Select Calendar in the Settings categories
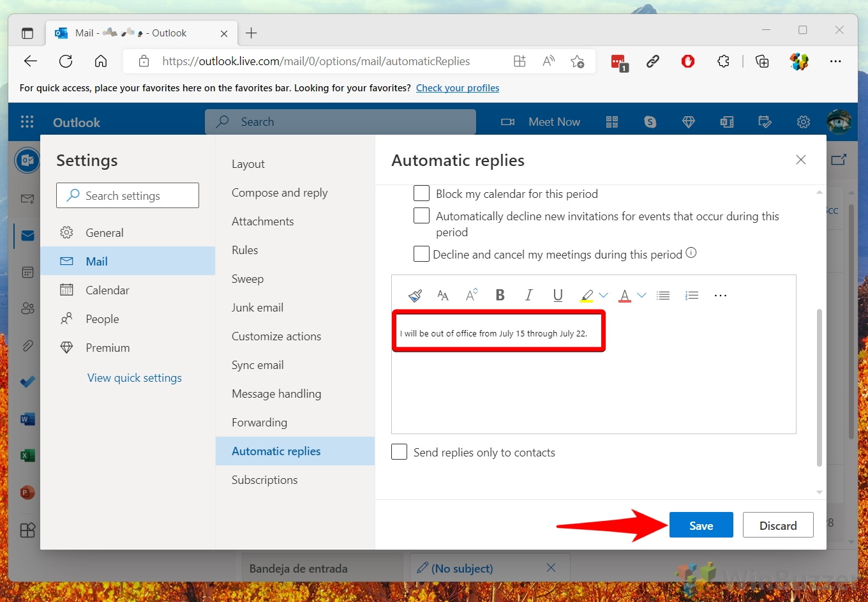 pos(107,290)
